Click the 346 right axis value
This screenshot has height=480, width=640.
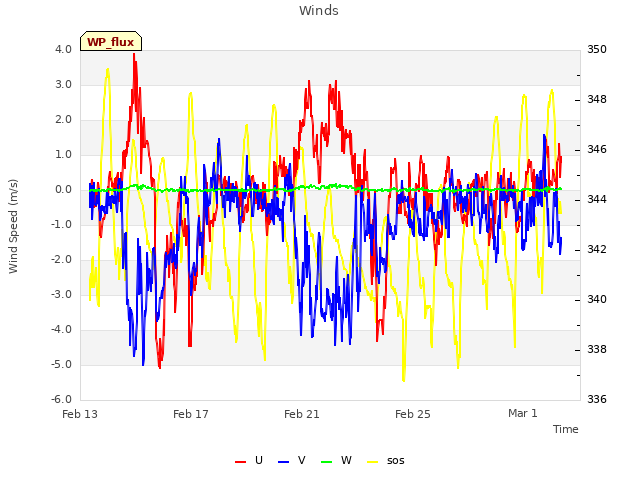click(x=597, y=149)
